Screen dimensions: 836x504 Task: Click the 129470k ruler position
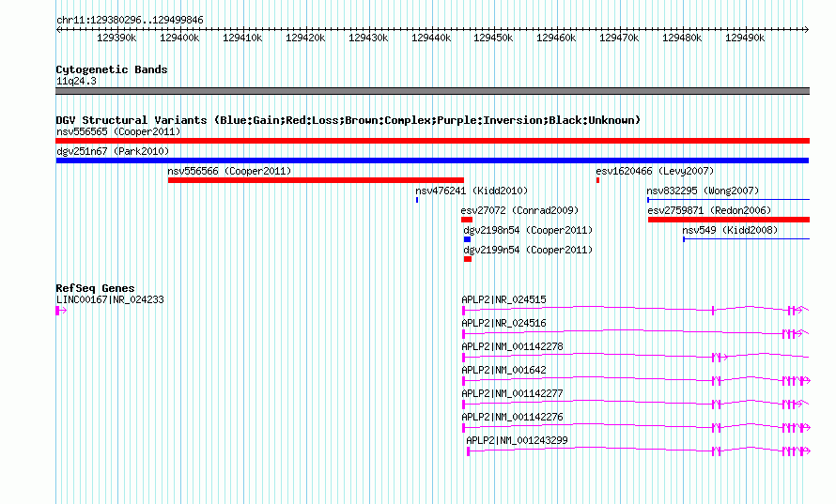coord(619,38)
